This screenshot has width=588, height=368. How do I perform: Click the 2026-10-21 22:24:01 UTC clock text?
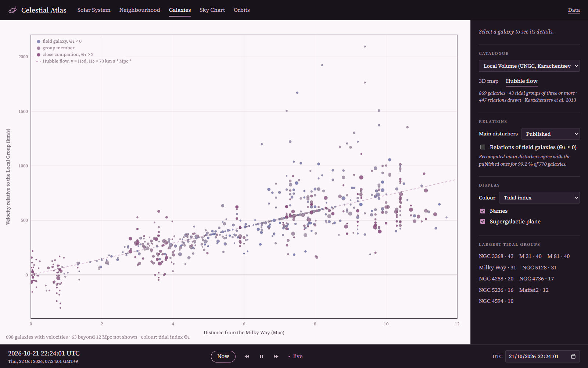tap(44, 353)
